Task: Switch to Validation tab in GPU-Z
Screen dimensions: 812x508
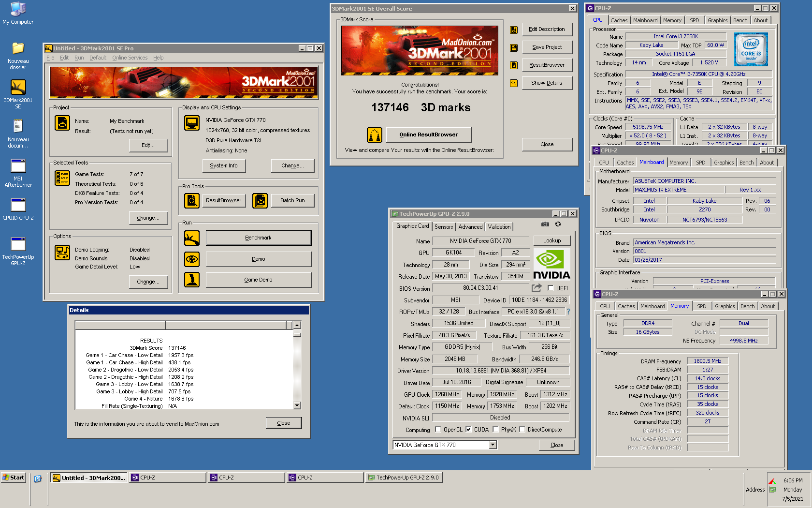Action: (499, 227)
